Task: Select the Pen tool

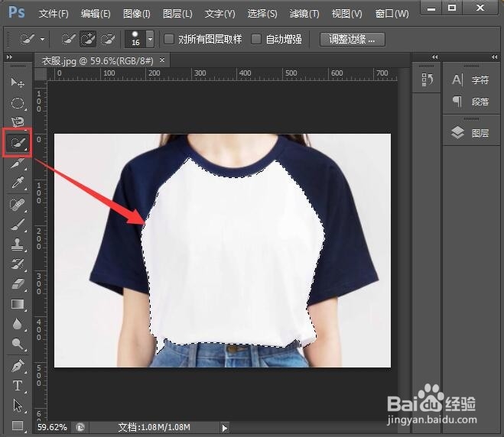Action: [18, 366]
